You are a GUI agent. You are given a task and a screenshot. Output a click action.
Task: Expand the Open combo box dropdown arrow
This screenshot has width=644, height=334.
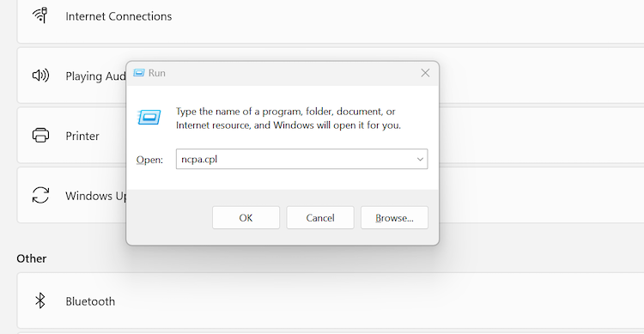(x=420, y=160)
